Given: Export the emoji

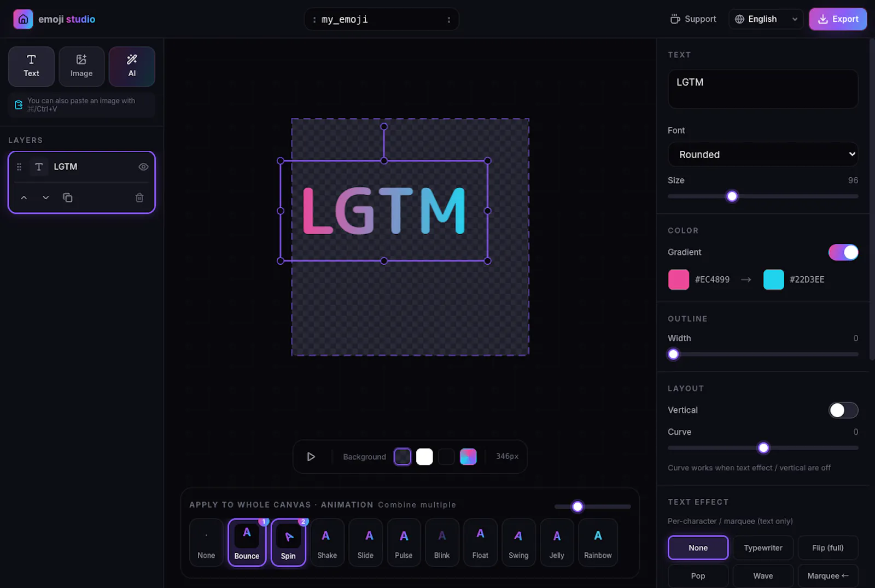Looking at the screenshot, I should 838,19.
